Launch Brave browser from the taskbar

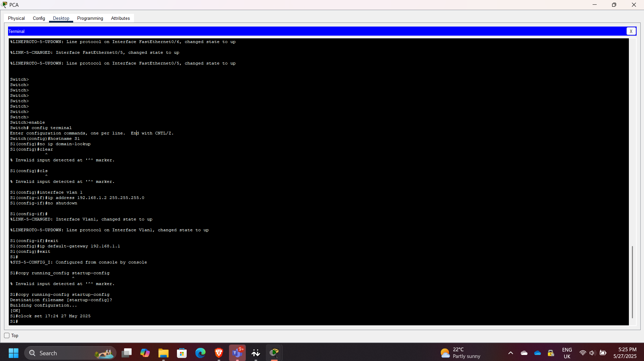(219, 353)
